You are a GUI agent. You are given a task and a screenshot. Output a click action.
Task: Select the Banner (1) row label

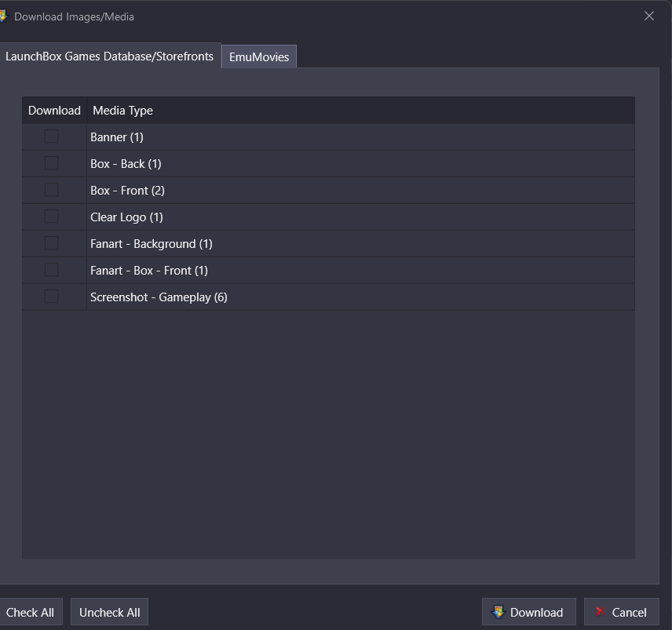coord(116,137)
